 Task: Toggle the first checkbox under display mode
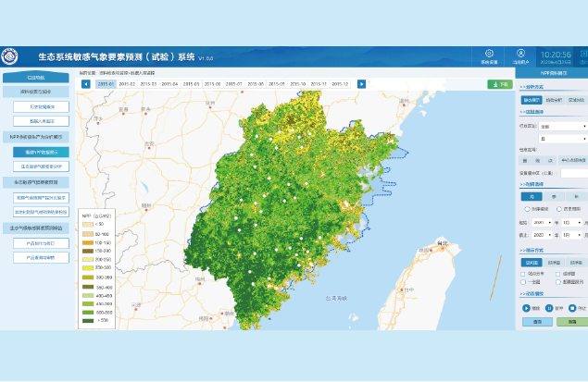tap(523, 274)
